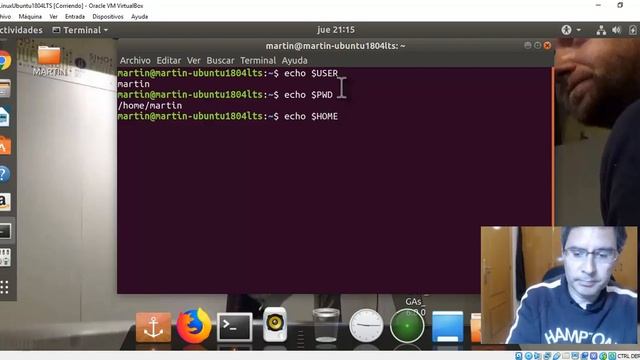Open the Archivo menu in Terminal
Viewport: 640px width, 360px height.
[x=135, y=60]
